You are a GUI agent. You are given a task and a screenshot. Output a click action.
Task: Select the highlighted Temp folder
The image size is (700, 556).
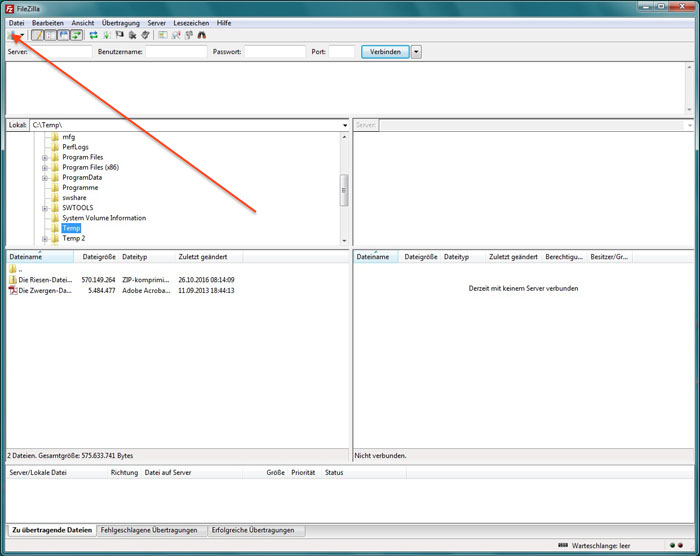point(71,228)
